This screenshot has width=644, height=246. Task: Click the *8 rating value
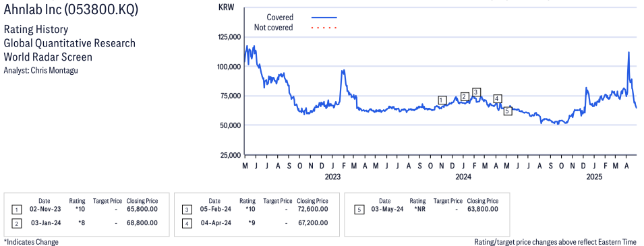82,223
